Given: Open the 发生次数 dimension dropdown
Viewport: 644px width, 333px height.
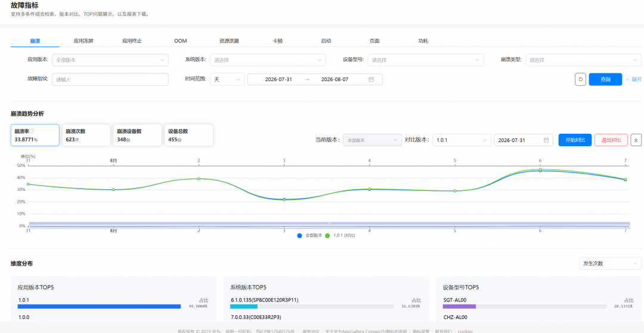Looking at the screenshot, I should point(610,264).
